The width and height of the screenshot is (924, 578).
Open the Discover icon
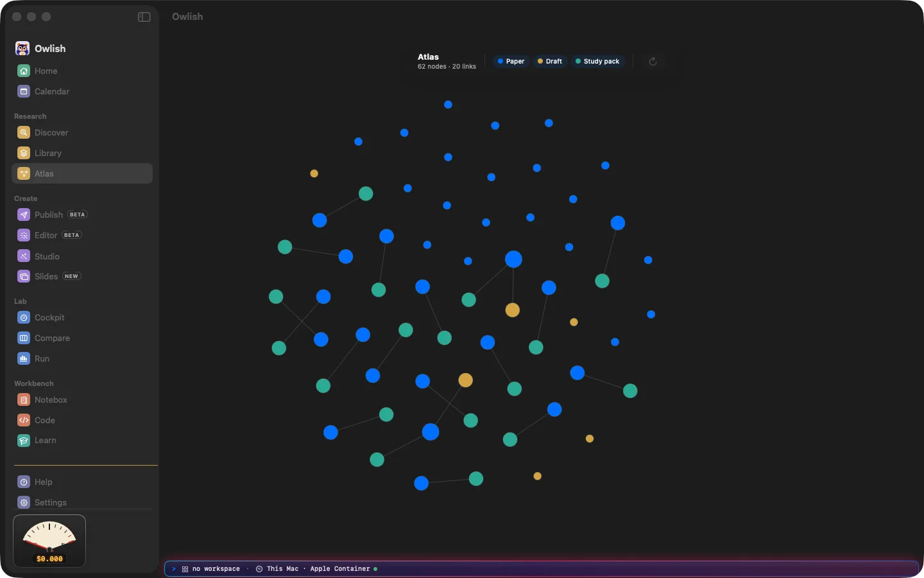tap(24, 132)
